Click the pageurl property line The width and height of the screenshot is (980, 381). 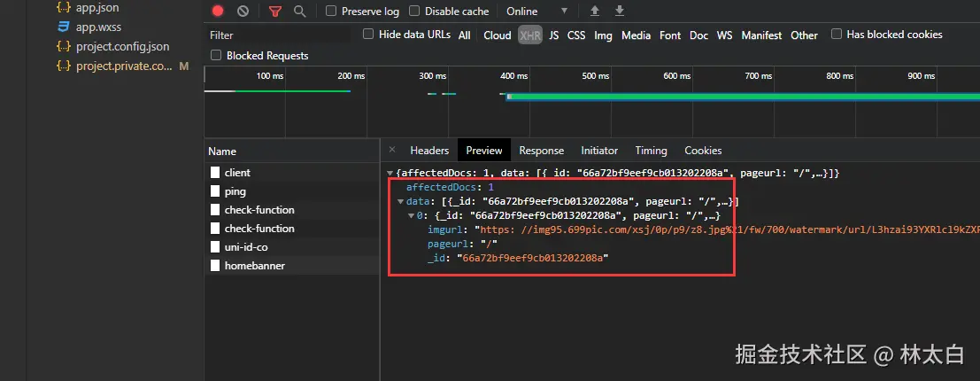pos(462,244)
